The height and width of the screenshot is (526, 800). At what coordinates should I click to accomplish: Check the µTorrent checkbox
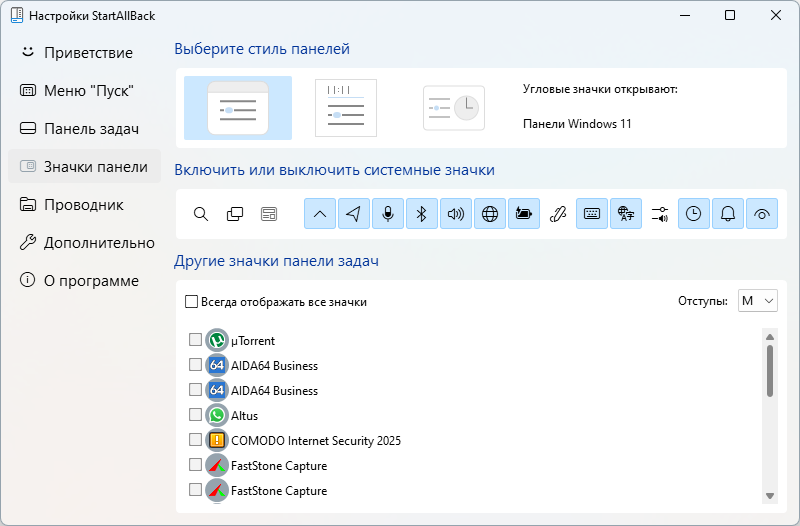[x=195, y=339]
